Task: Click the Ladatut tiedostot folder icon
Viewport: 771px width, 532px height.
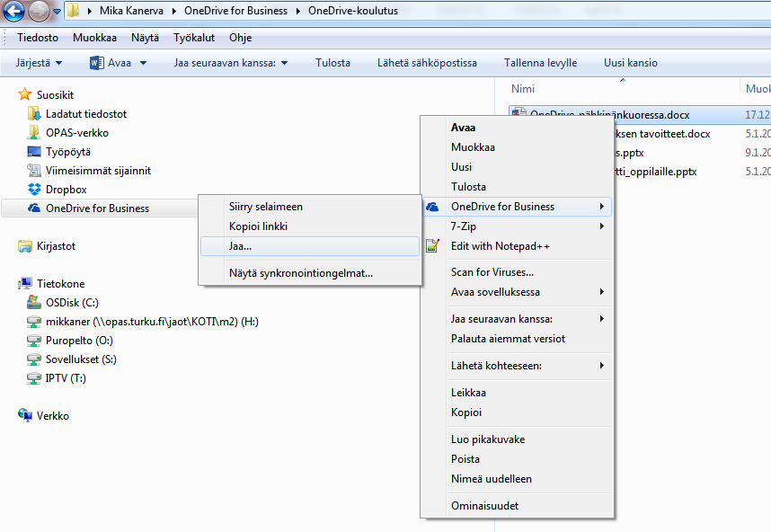Action: (34, 113)
